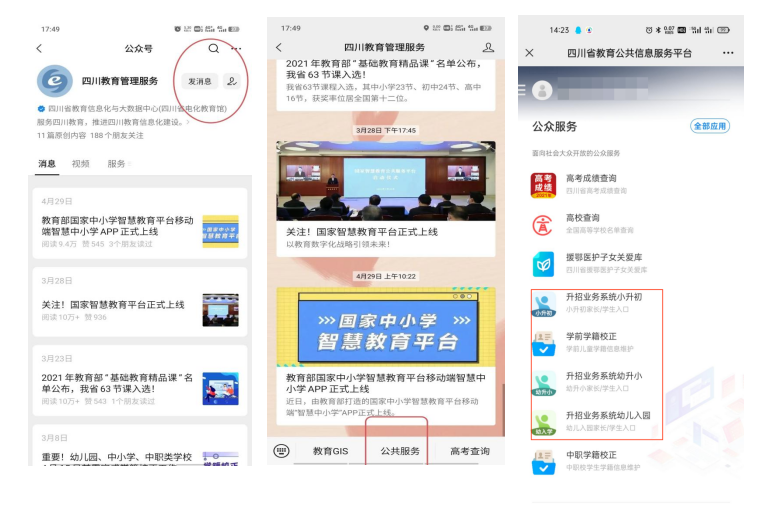
Task: Open the 升招业务系统幼升小 icon
Action: tap(543, 383)
